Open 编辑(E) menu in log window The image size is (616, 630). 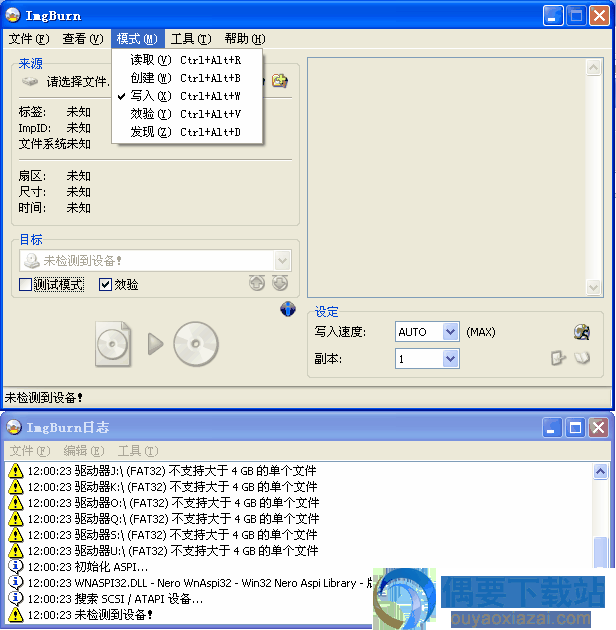[x=84, y=451]
